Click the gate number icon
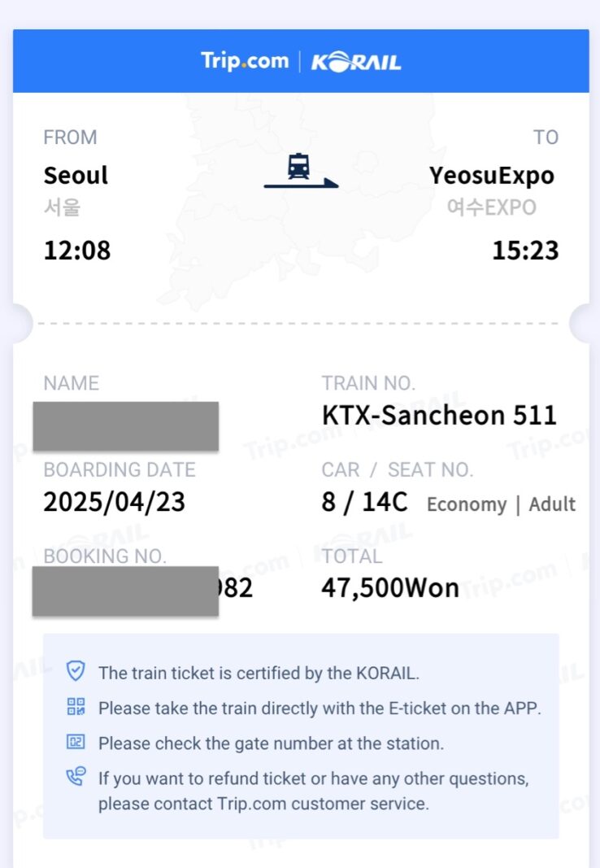Screen dimensions: 600x868 pos(76,742)
